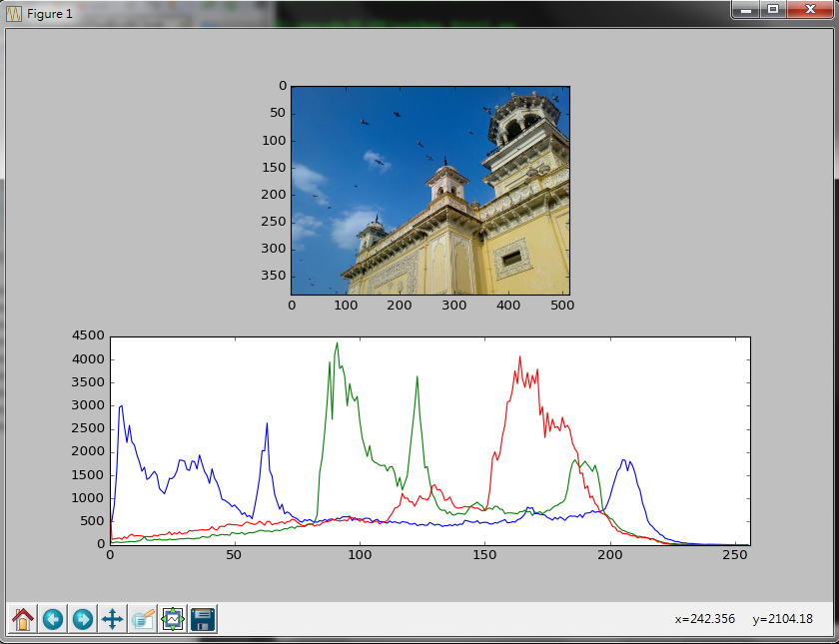Image resolution: width=839 pixels, height=644 pixels.
Task: Open the subplot configuration tool
Action: click(172, 619)
